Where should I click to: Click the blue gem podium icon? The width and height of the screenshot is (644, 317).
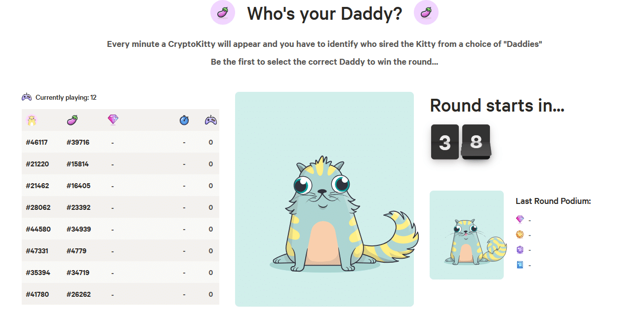pos(520,265)
